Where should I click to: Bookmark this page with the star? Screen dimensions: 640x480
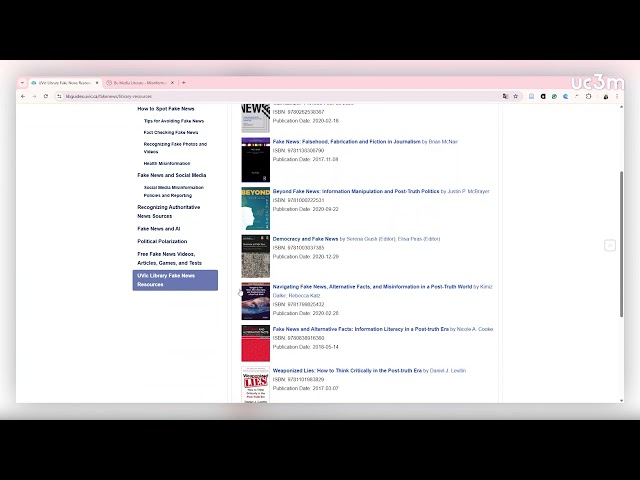[516, 96]
